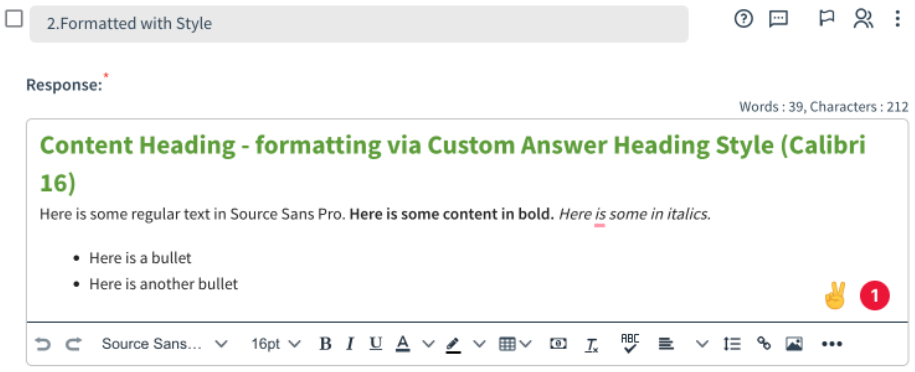Click the insert field icon next to table
The image size is (915, 372).
[558, 344]
